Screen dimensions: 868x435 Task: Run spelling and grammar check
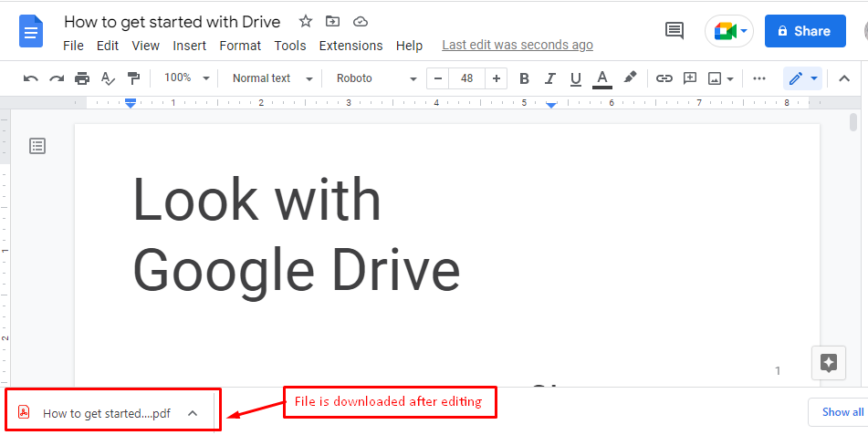tap(108, 78)
